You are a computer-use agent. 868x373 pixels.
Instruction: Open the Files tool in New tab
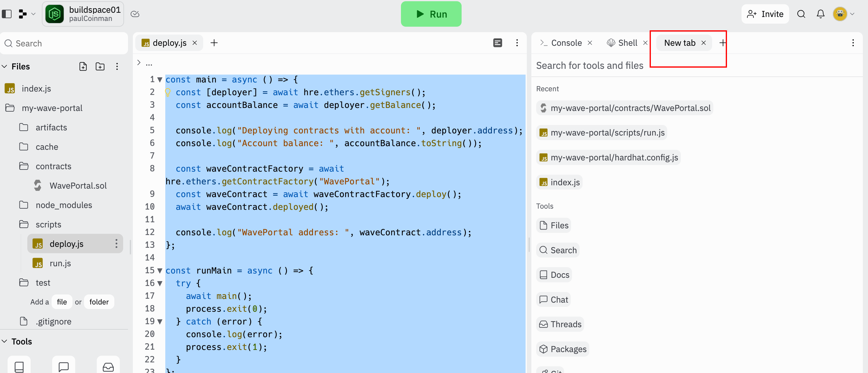[553, 225]
